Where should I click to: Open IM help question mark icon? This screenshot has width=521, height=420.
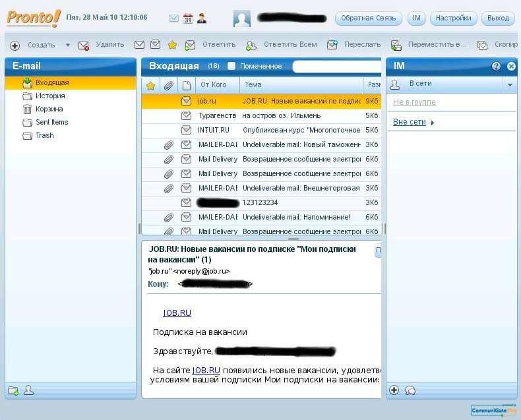[496, 66]
